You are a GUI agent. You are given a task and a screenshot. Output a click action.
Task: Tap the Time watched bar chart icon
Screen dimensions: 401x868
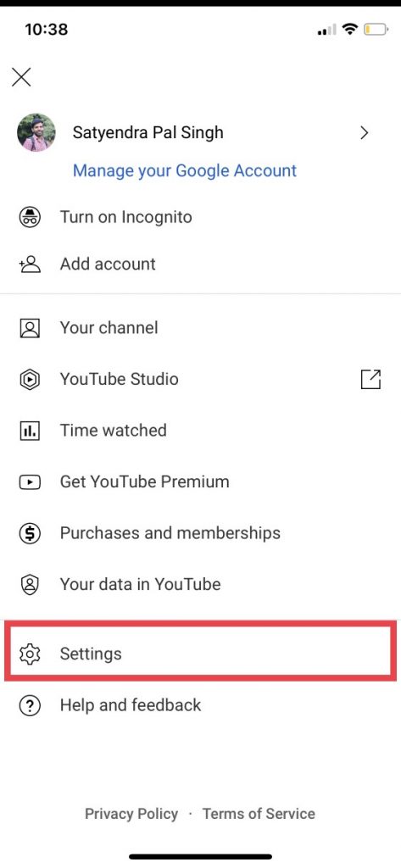coord(30,431)
